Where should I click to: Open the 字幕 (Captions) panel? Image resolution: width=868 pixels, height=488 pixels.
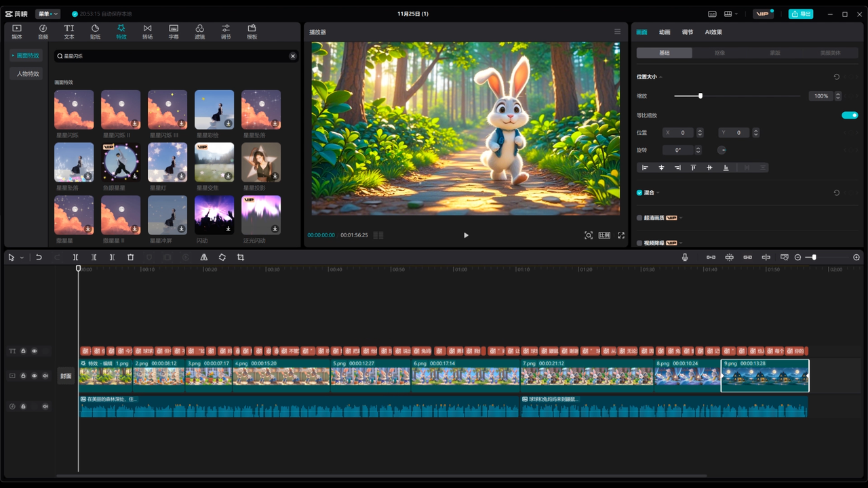tap(174, 31)
